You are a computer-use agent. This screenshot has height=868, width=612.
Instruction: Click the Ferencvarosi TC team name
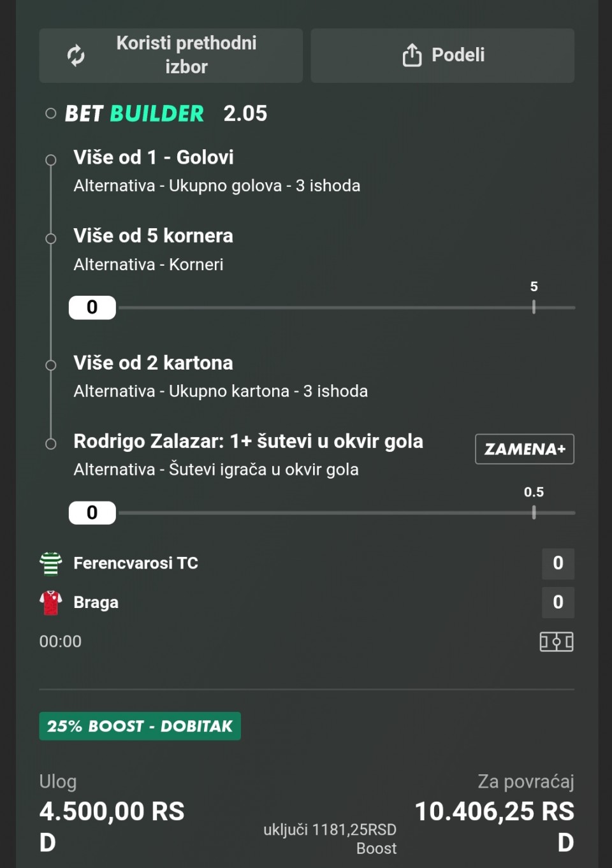tap(136, 563)
